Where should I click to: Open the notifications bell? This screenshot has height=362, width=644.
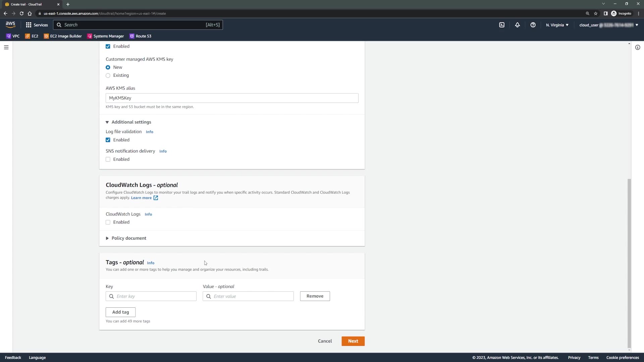pyautogui.click(x=517, y=25)
